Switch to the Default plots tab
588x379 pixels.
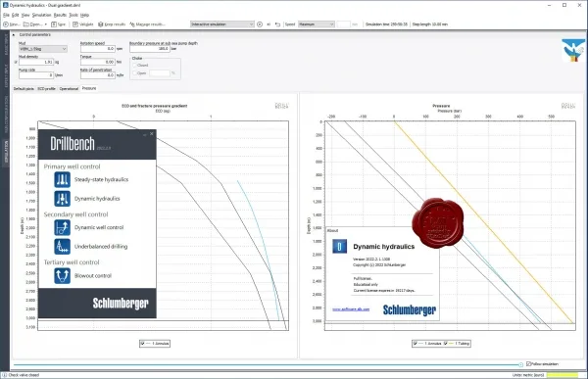coord(24,89)
